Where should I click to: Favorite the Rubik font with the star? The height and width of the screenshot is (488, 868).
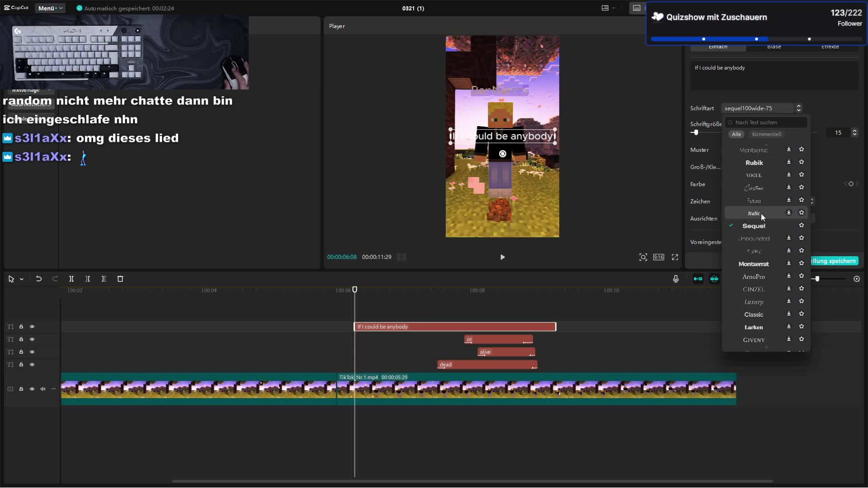pyautogui.click(x=802, y=162)
